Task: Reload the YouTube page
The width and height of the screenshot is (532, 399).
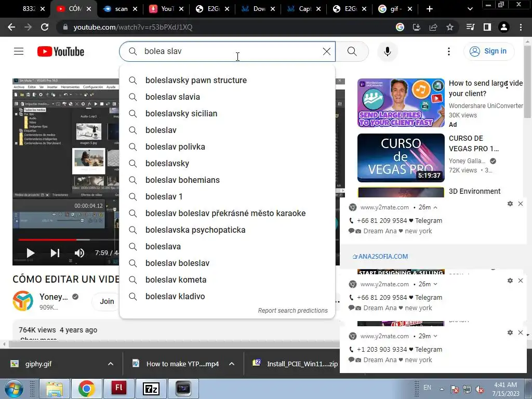Action: click(x=45, y=27)
